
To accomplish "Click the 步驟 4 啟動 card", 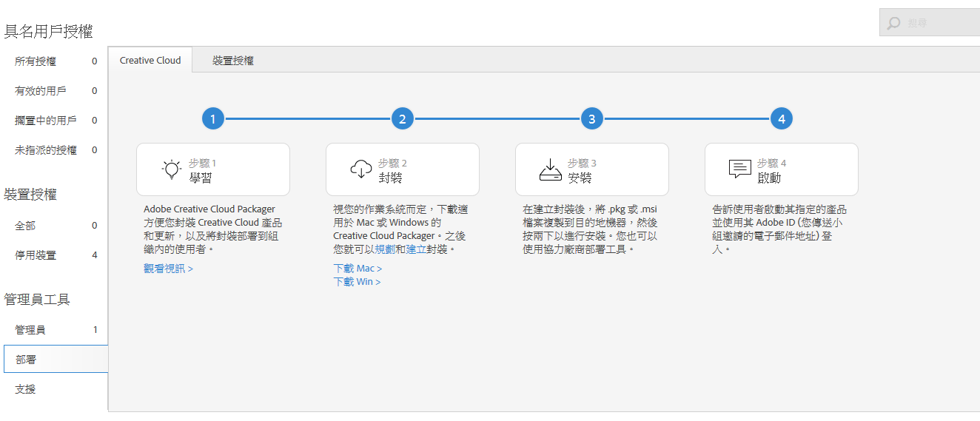I will 782,169.
